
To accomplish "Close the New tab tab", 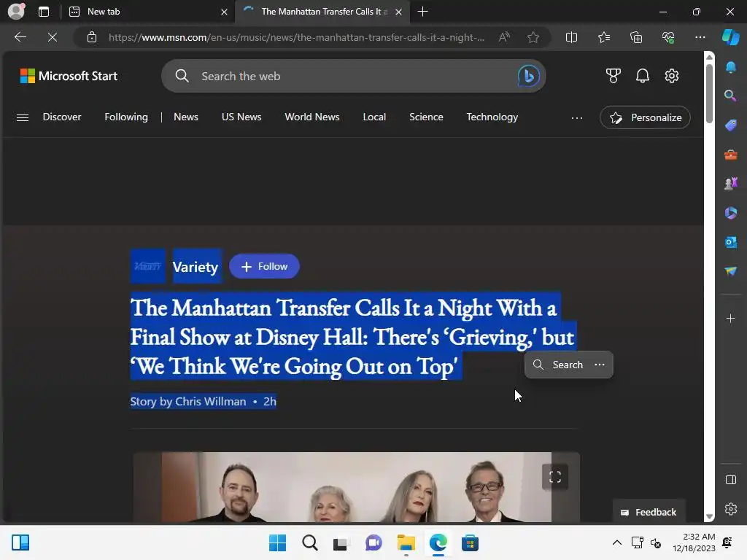I will (x=224, y=12).
